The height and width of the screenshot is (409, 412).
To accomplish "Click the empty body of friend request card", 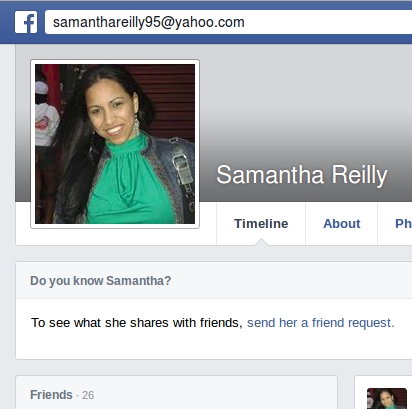I will click(214, 345).
